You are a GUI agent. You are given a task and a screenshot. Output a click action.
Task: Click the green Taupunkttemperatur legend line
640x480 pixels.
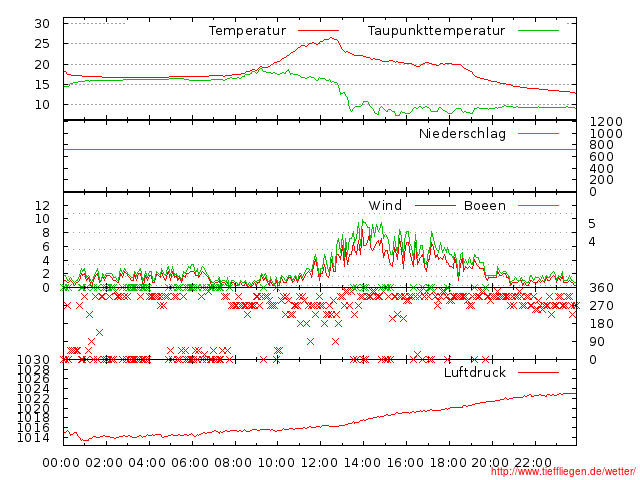pos(538,31)
